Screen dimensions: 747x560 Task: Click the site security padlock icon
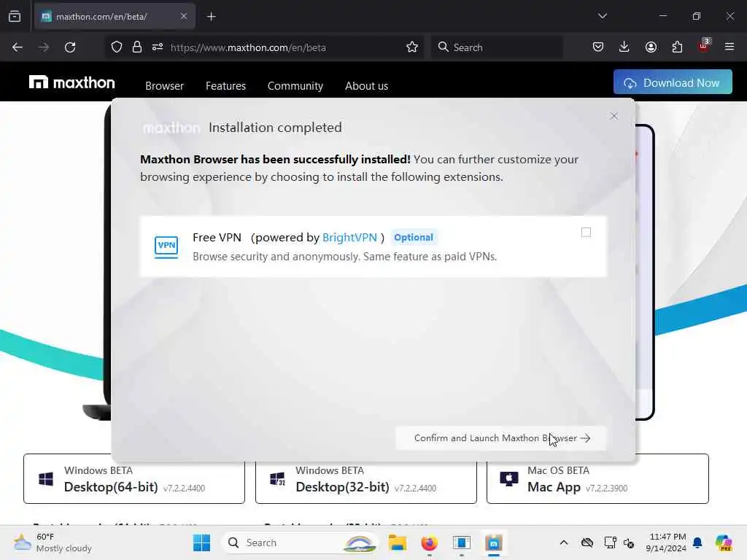[x=137, y=47]
